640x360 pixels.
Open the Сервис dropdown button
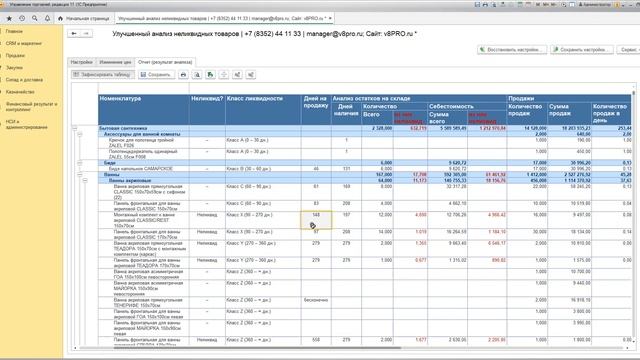(x=629, y=49)
